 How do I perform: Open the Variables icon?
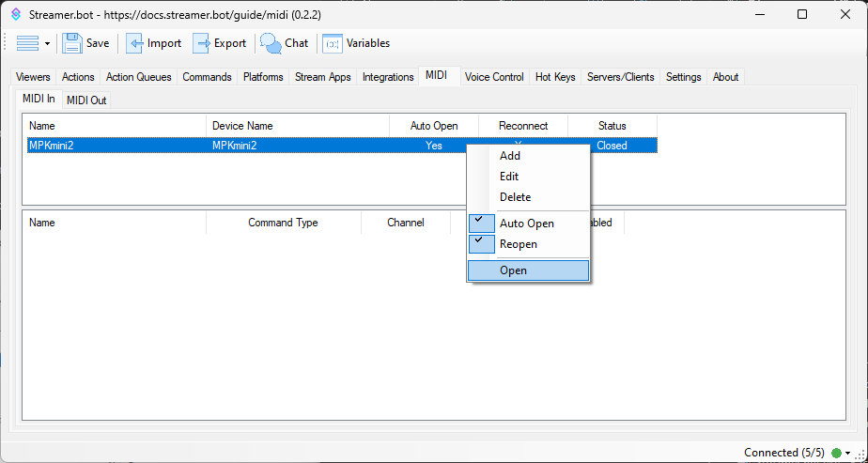(333, 43)
